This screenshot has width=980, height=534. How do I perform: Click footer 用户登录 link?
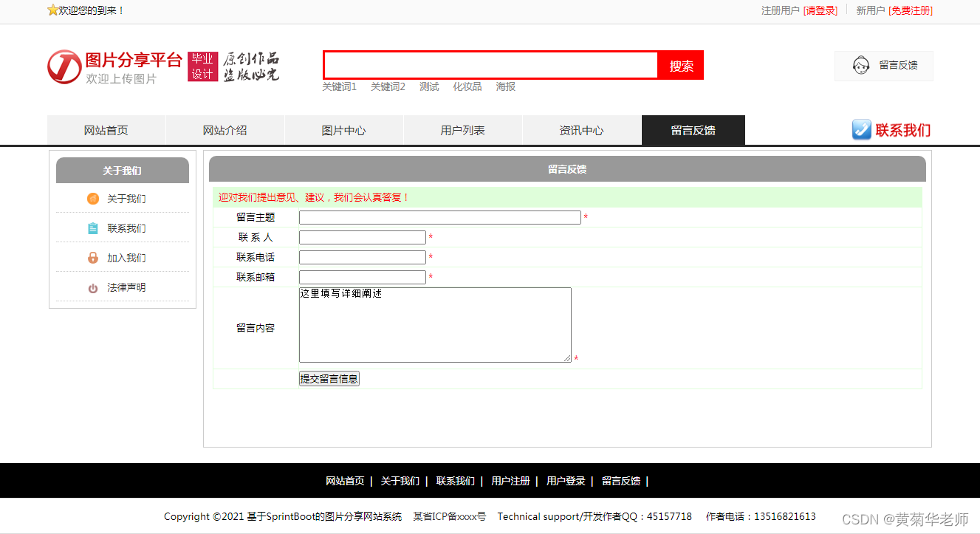click(566, 481)
